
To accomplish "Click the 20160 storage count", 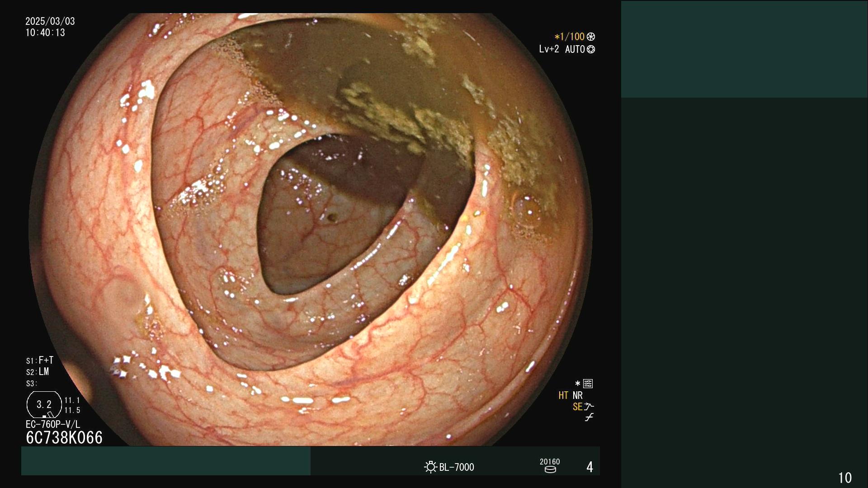I will pyautogui.click(x=550, y=461).
